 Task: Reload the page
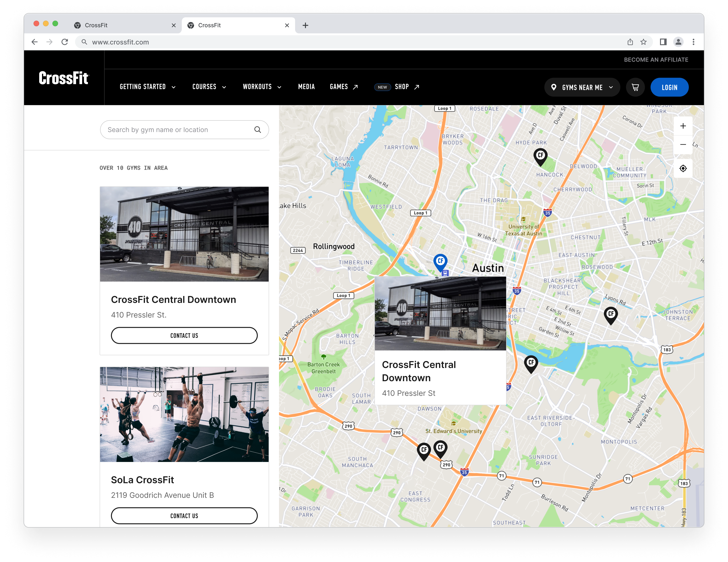tap(65, 42)
